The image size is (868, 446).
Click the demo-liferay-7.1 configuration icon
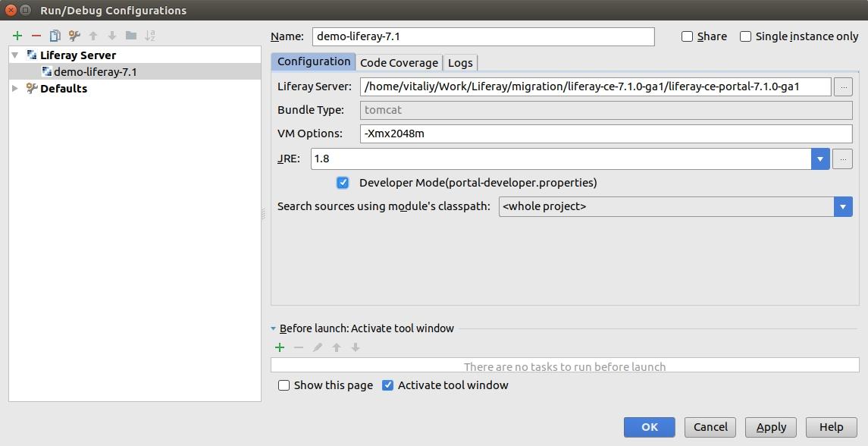pyautogui.click(x=46, y=71)
